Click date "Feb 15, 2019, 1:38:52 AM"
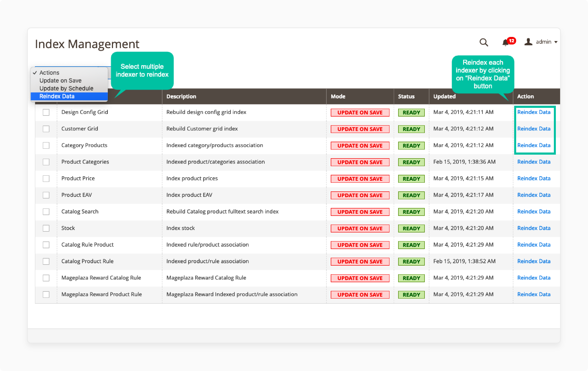Viewport: 588px width, 371px height. (464, 261)
